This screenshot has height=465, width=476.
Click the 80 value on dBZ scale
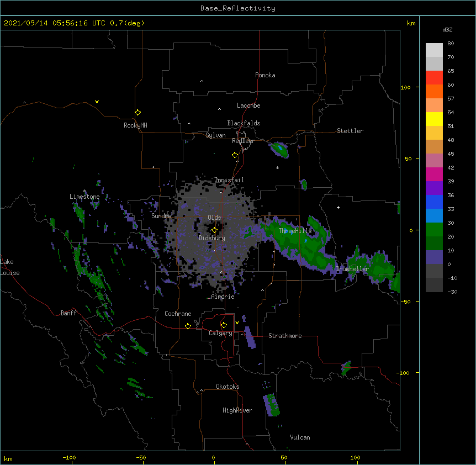coord(451,44)
